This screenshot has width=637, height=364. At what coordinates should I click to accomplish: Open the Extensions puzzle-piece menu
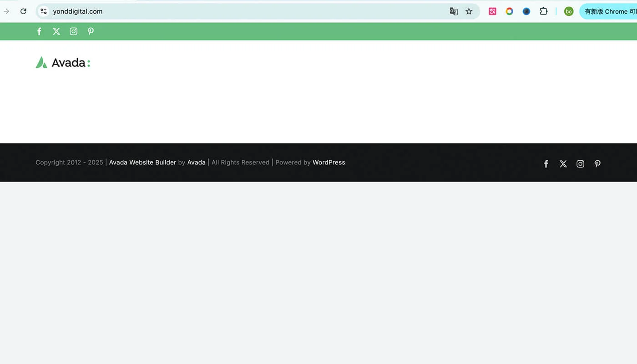543,11
